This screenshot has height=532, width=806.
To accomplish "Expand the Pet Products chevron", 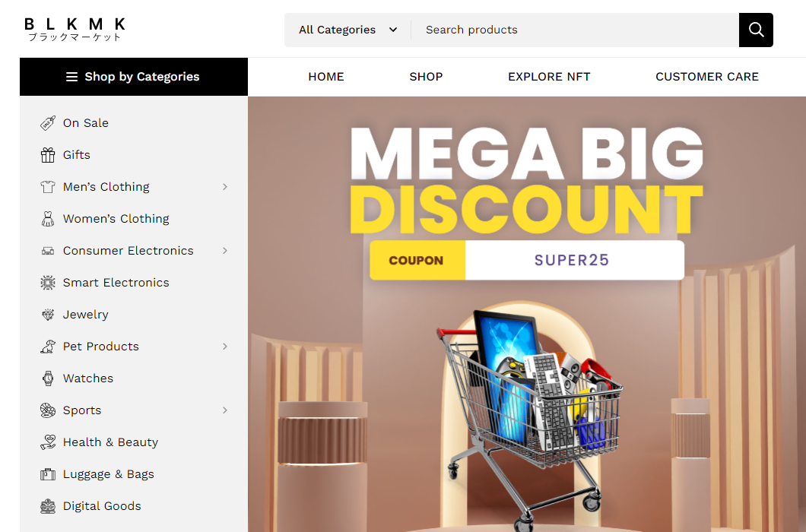I will [x=224, y=347].
